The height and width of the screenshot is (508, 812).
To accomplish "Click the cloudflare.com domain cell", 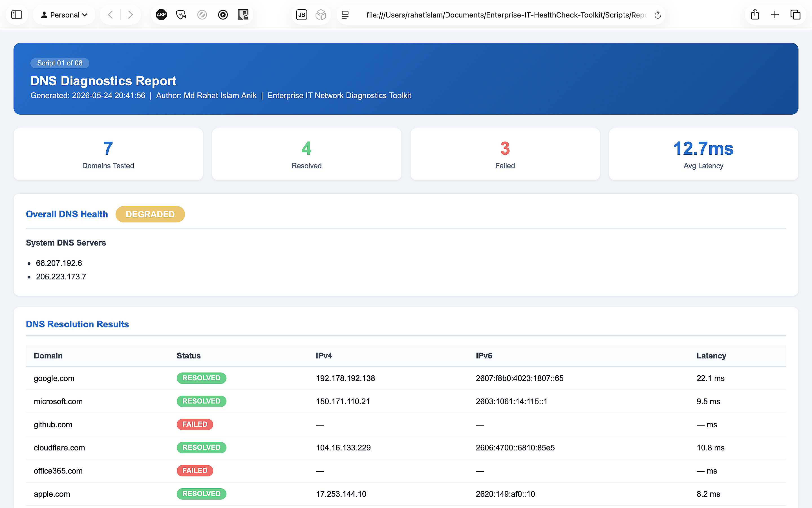I will point(59,448).
